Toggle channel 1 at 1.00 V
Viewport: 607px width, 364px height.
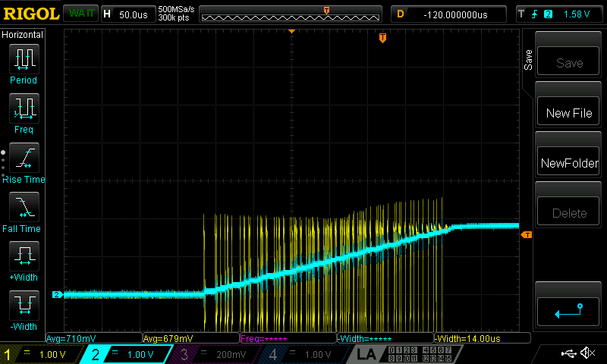tap(43, 354)
